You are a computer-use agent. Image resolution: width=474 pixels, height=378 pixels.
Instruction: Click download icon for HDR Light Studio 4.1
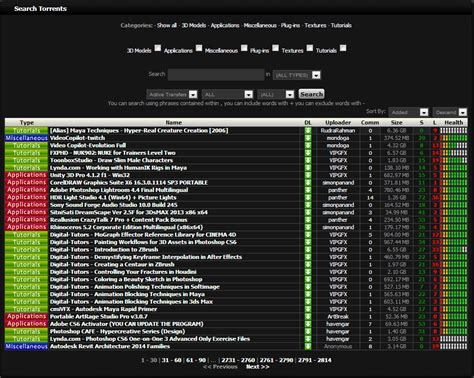click(308, 197)
